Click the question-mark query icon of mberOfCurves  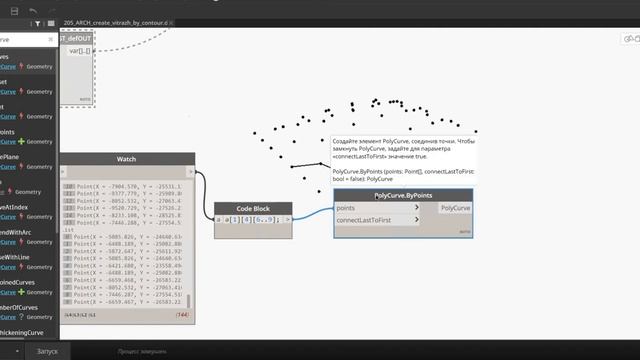pyautogui.click(x=21, y=317)
